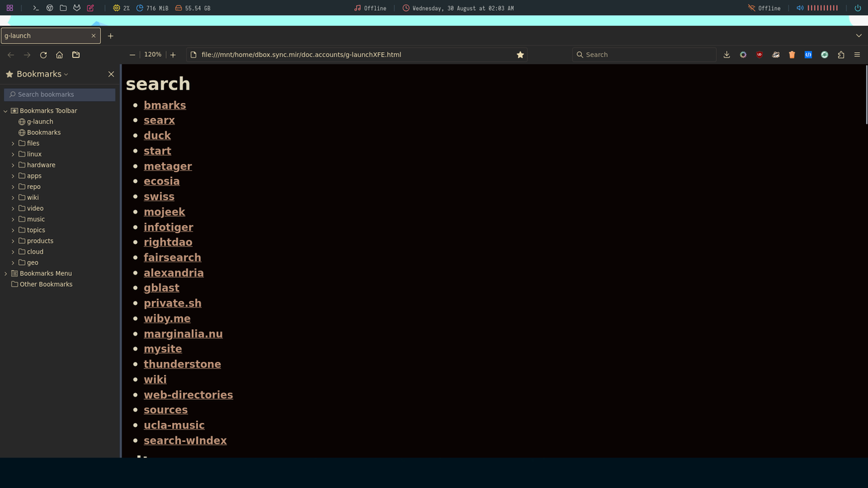Zoom in with the plus button

coord(173,55)
